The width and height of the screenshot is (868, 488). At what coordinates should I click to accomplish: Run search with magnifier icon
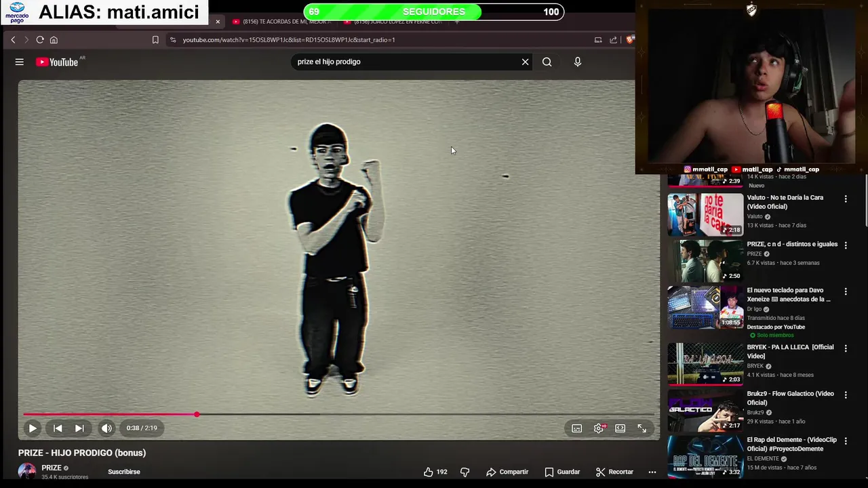(x=547, y=62)
